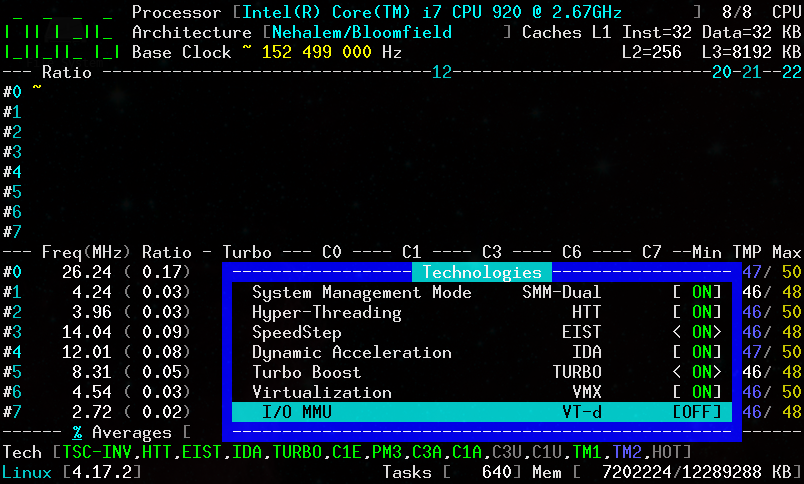Click ratio marker 12 on the scale
The height and width of the screenshot is (484, 804).
click(x=442, y=72)
